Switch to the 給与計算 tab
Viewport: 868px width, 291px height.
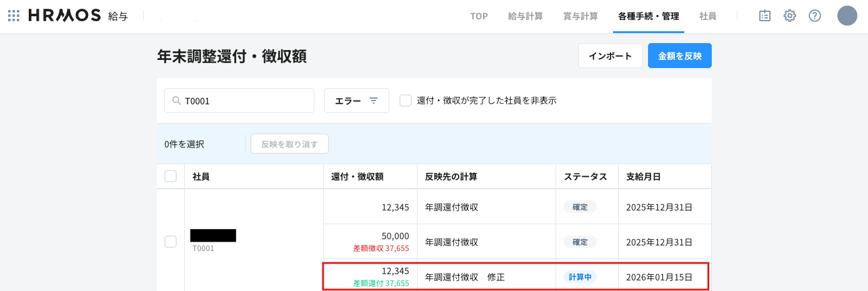point(525,16)
